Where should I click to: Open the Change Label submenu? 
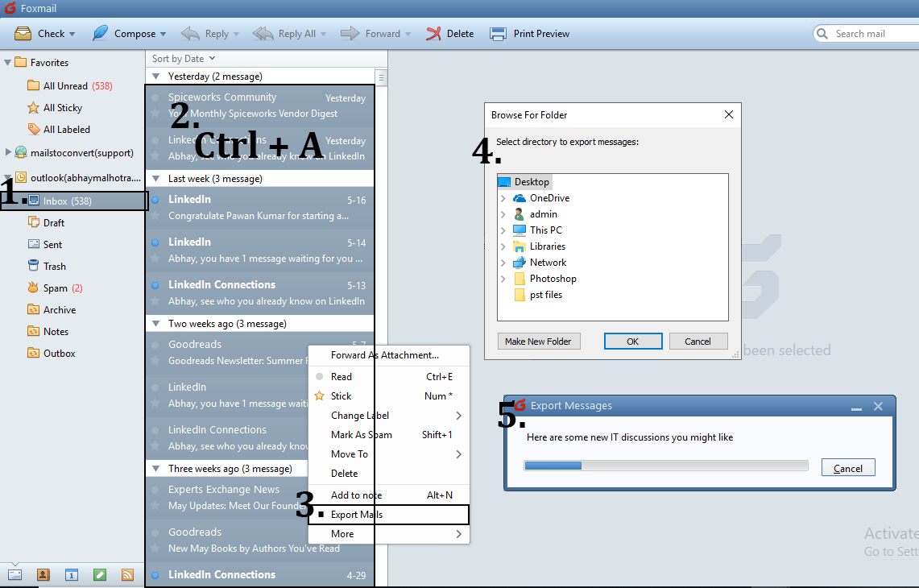coord(388,416)
